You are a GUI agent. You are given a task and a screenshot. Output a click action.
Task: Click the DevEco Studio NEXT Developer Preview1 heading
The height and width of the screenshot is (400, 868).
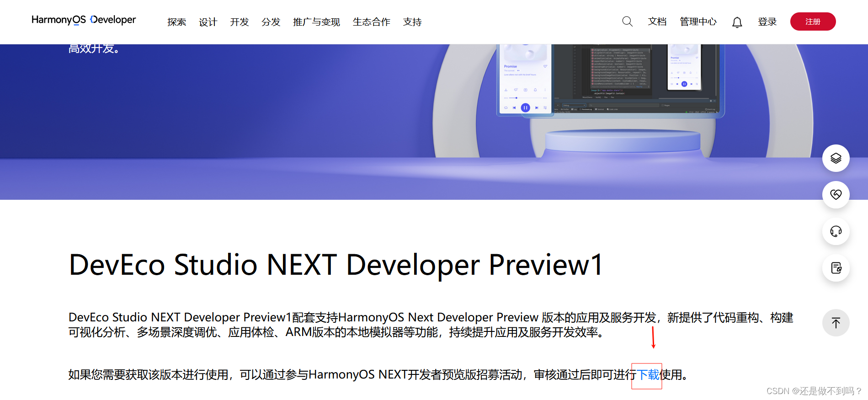(336, 265)
